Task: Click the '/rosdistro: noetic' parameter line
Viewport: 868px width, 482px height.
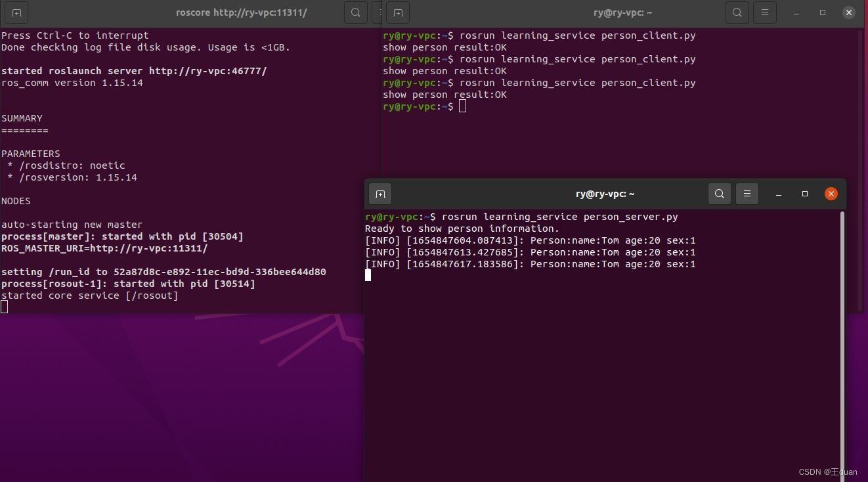Action: click(x=66, y=165)
